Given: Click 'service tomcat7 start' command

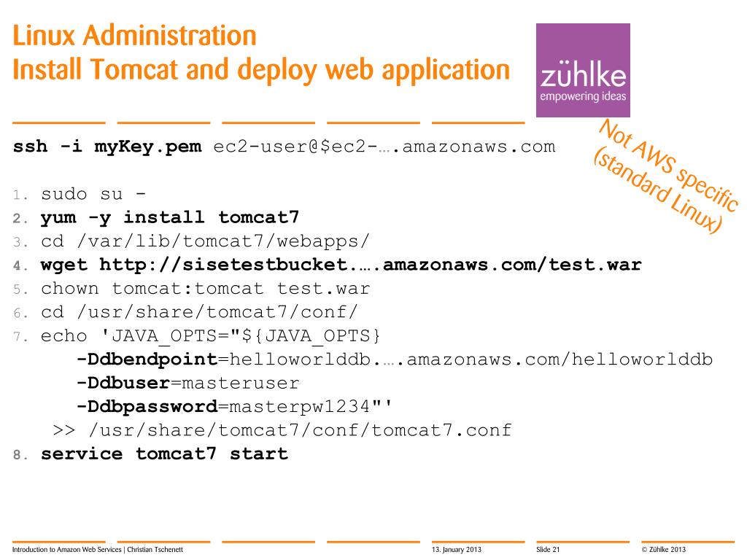Looking at the screenshot, I should 164,454.
